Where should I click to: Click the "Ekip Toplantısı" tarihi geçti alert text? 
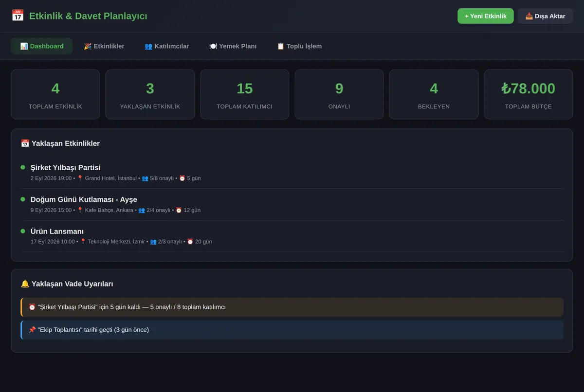coord(93,330)
